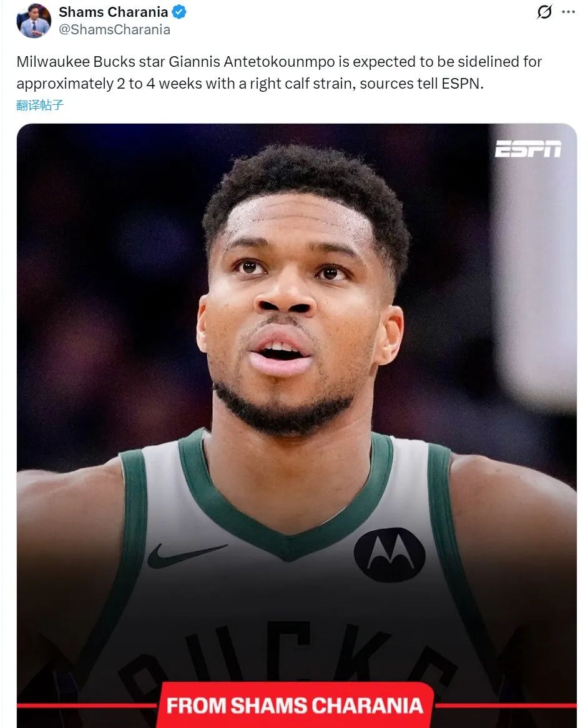Open Shams Charania's profile avatar
The height and width of the screenshot is (728, 588).
click(34, 21)
